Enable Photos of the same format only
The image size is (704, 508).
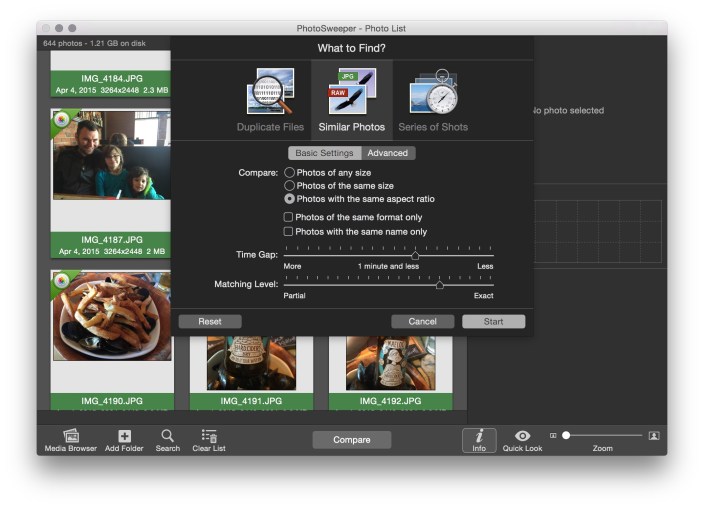tap(289, 217)
